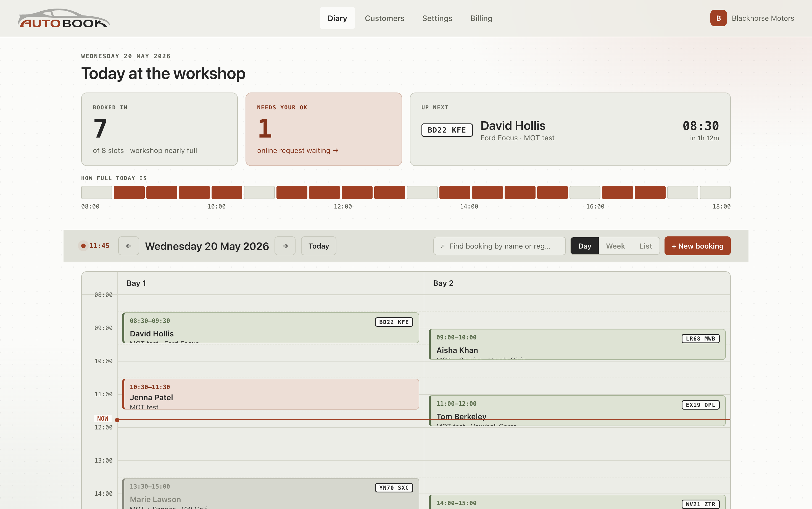Click the 08:30 Up Next time
This screenshot has width=812, height=509.
(x=701, y=126)
